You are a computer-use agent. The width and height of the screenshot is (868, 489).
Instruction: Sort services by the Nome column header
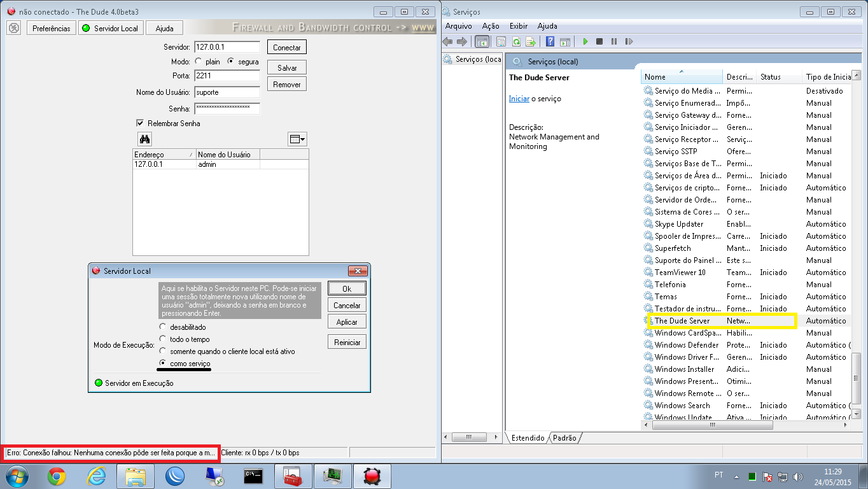click(682, 77)
